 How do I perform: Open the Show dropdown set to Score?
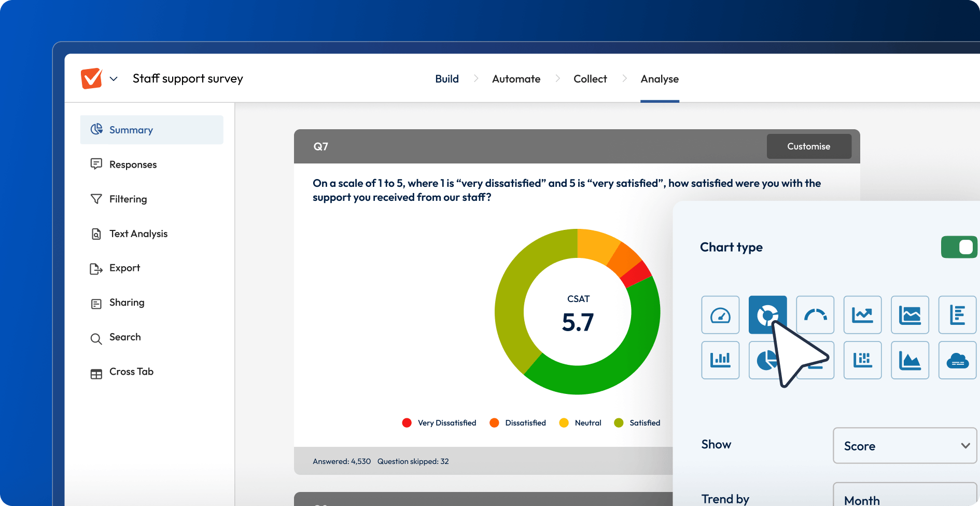click(x=905, y=446)
